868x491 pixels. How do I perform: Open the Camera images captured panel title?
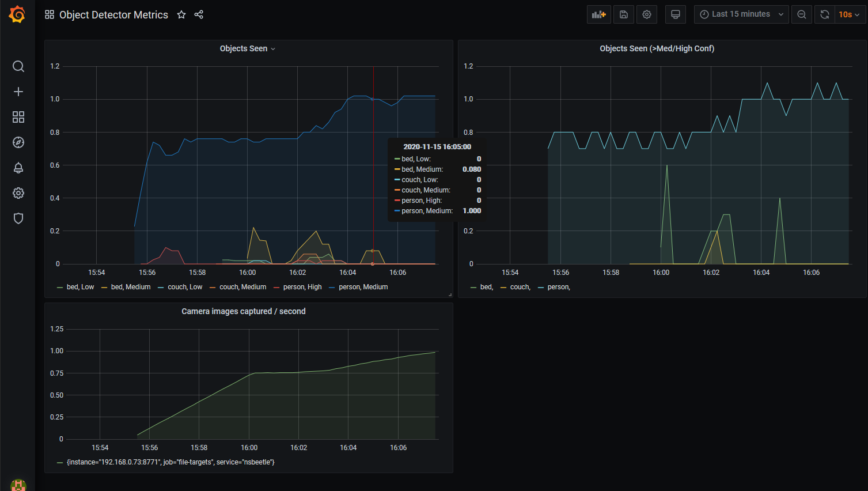pos(244,311)
